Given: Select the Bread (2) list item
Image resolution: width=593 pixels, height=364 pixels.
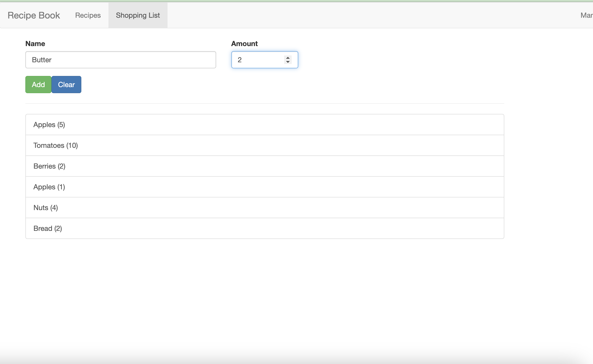Looking at the screenshot, I should 265,228.
